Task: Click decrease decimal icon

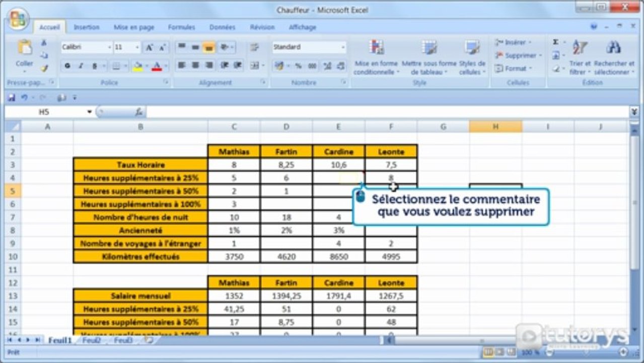Action: 341,66
